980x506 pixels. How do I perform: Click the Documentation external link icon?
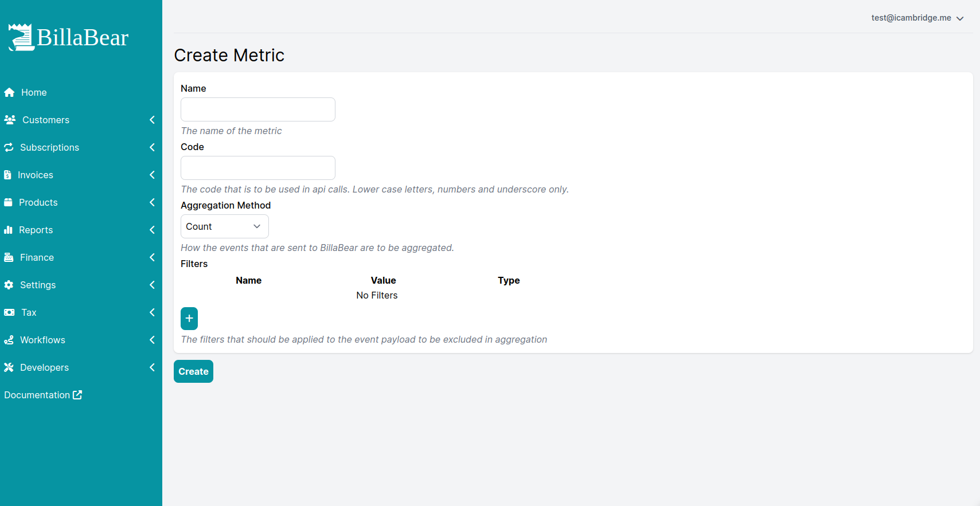click(77, 395)
